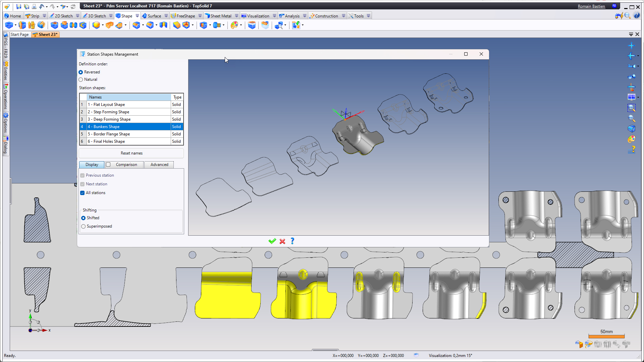Expand the dropdown next to sphere tool
This screenshot has height=362, width=644.
(102, 25)
